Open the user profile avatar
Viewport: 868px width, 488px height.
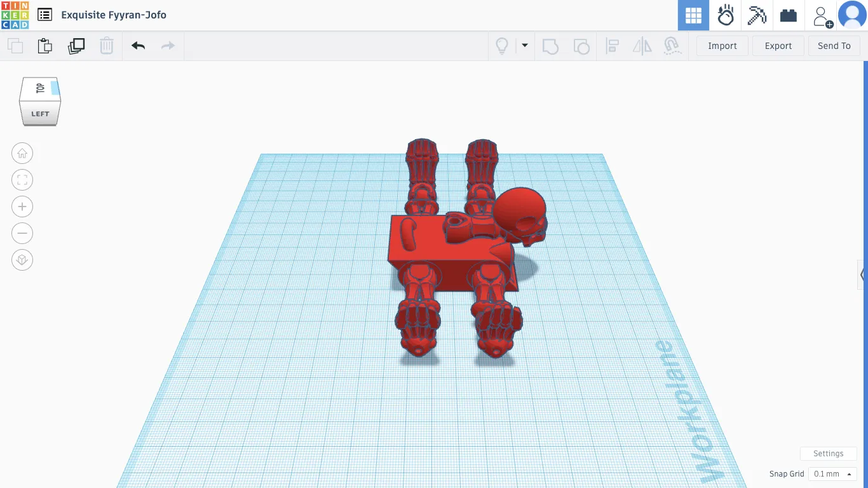click(852, 15)
